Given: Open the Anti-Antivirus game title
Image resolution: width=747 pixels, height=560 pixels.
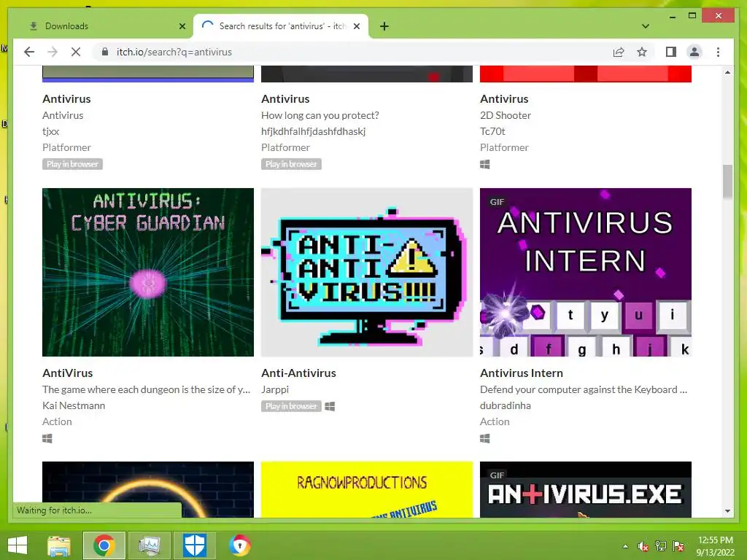Looking at the screenshot, I should [298, 373].
